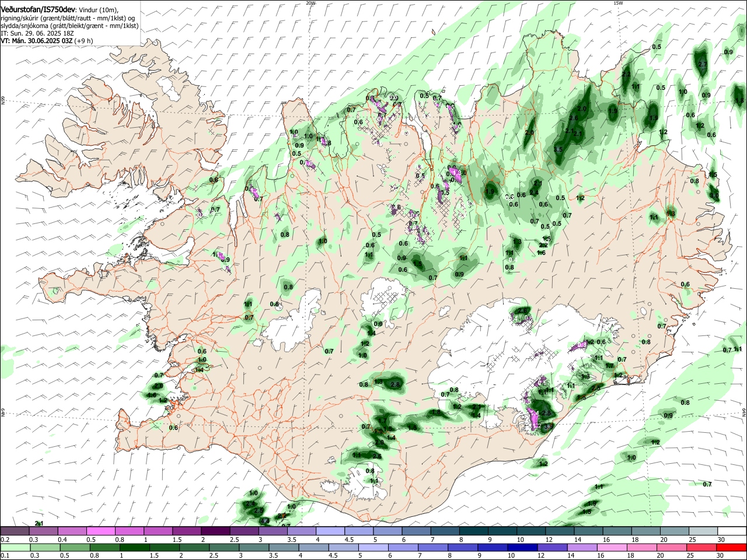Click the '12' label on the lower rain scale
747x560 pixels.
(541, 556)
